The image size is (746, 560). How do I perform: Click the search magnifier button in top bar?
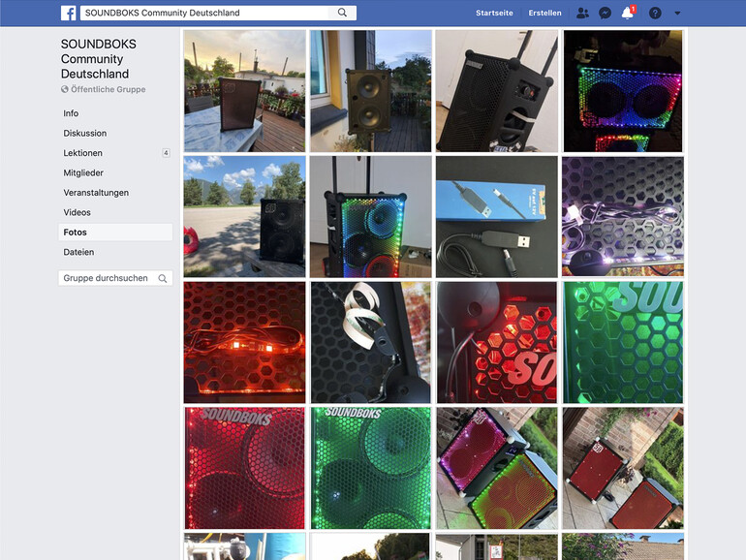[x=342, y=13]
